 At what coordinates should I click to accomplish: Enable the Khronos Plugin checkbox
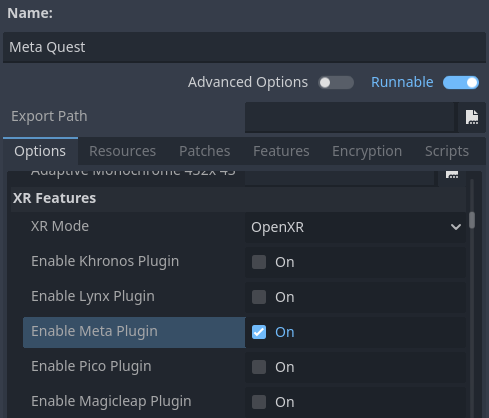(x=259, y=262)
